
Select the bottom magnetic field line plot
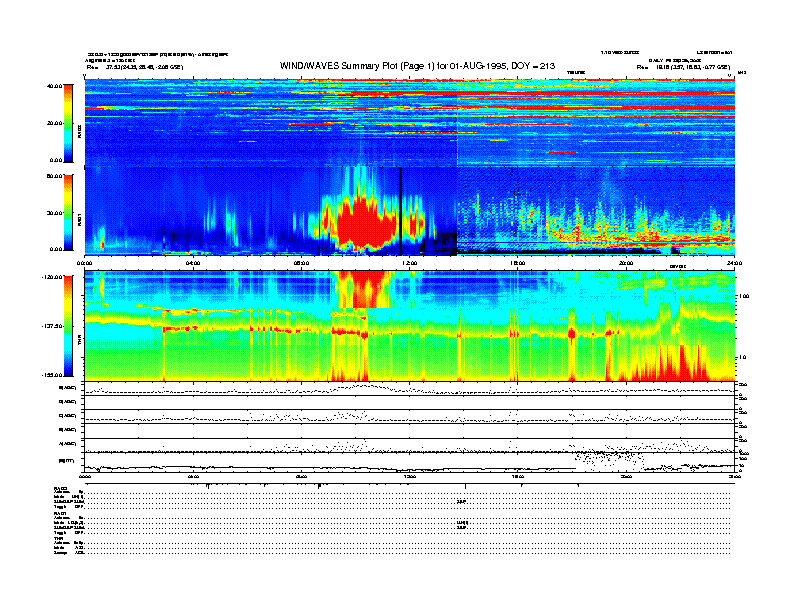pyautogui.click(x=409, y=462)
